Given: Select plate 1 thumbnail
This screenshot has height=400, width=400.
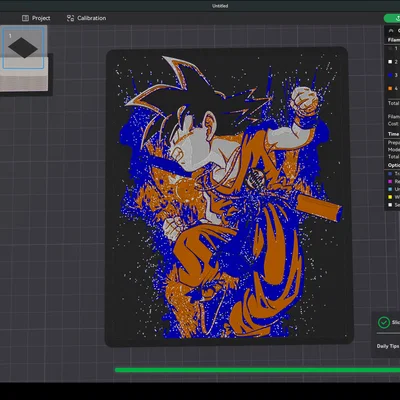Looking at the screenshot, I should [23, 47].
